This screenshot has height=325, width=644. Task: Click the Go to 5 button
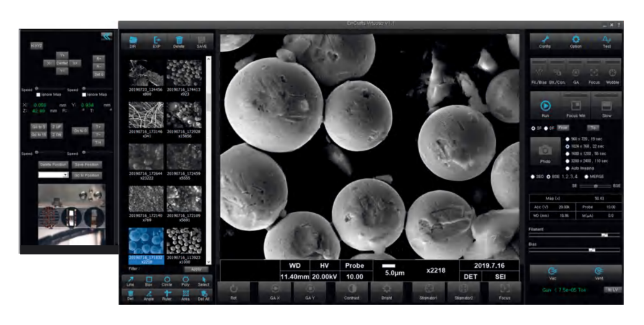pos(39,127)
